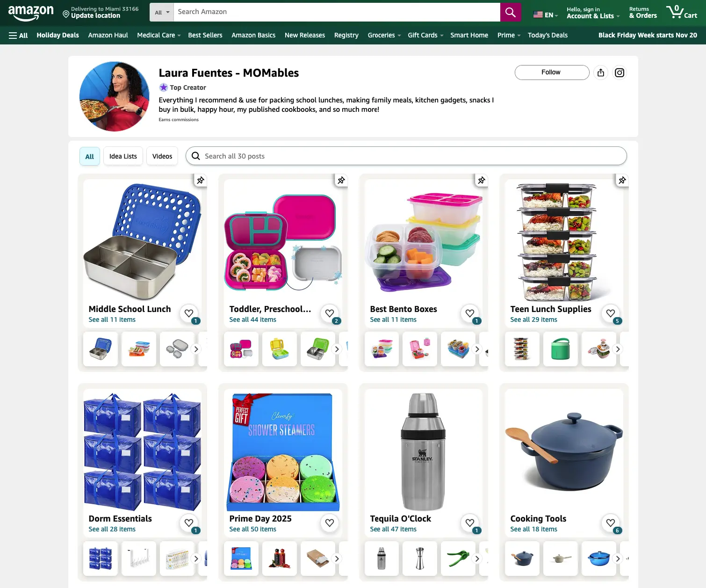The image size is (706, 588).
Task: Click the Search all 30 posts field
Action: point(406,156)
